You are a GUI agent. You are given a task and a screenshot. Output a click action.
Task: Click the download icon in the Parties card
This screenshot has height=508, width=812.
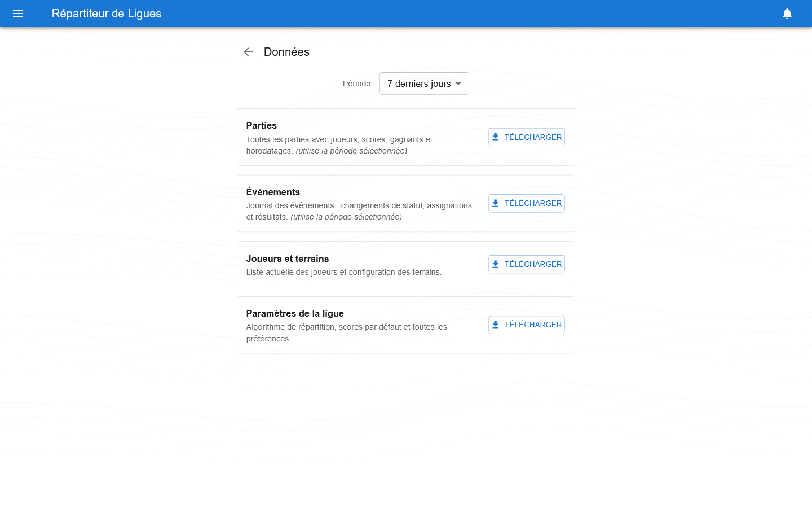tap(496, 136)
